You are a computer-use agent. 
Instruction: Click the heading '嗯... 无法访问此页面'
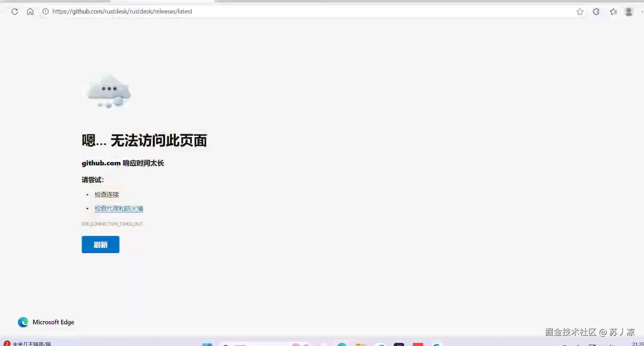pyautogui.click(x=144, y=141)
